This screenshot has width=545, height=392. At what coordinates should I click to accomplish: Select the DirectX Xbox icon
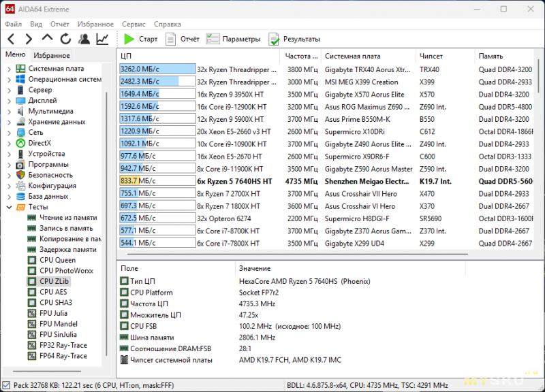(21, 143)
